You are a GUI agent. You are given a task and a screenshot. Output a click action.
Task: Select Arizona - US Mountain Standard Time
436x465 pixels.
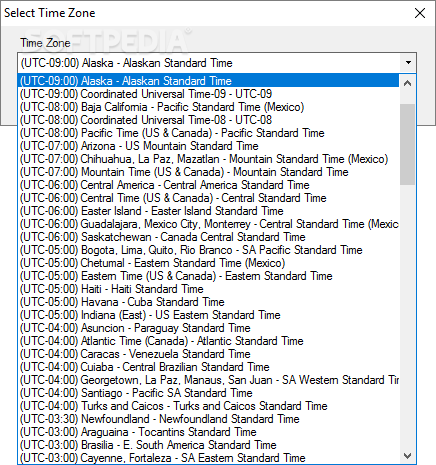(209, 146)
